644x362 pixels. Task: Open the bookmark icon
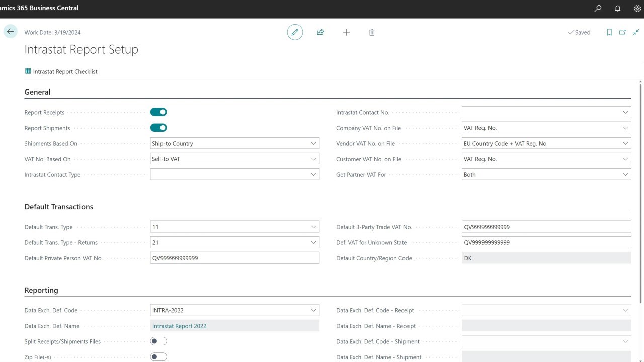click(609, 32)
